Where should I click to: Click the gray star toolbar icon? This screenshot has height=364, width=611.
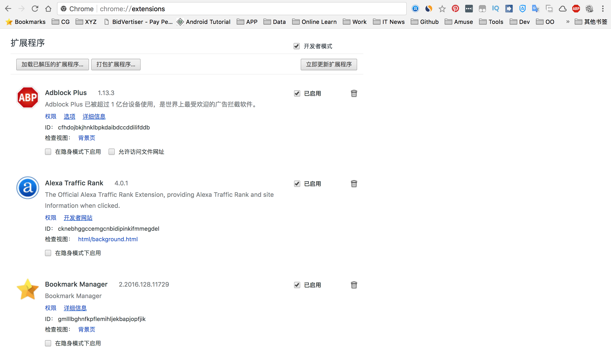point(442,9)
